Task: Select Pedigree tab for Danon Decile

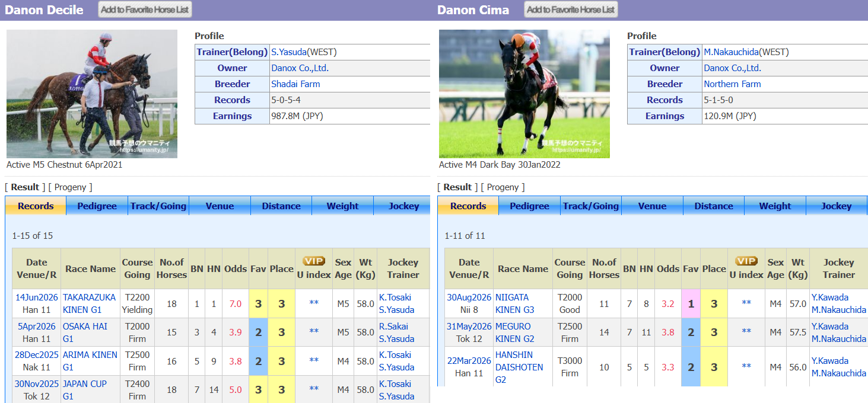Action: pos(97,206)
